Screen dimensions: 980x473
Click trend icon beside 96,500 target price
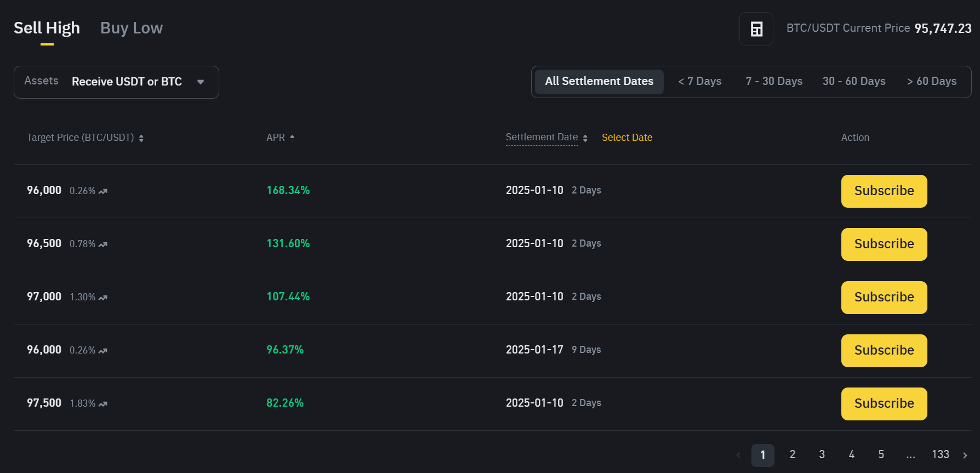click(103, 244)
